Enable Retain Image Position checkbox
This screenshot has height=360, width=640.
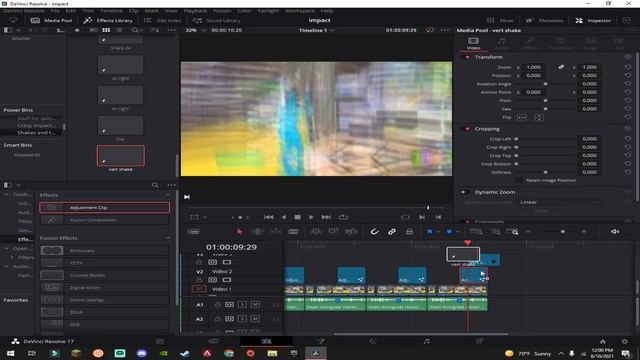(x=519, y=180)
